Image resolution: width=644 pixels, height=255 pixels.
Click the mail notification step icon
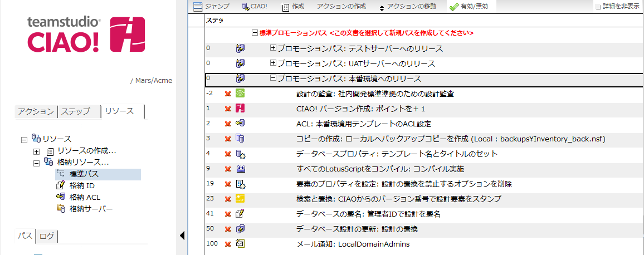241,244
